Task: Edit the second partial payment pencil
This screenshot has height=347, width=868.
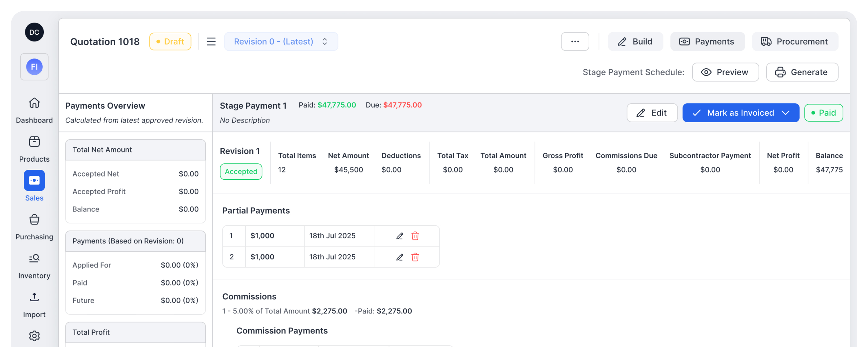Action: [400, 257]
